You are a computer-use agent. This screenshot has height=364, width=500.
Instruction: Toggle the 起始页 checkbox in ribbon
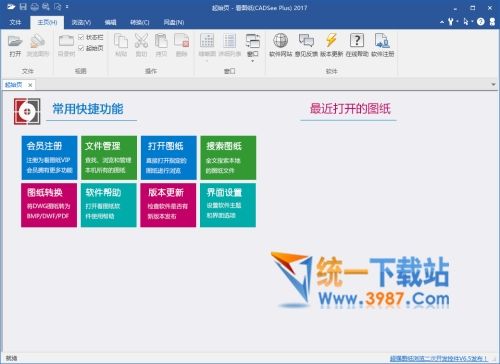tap(81, 48)
